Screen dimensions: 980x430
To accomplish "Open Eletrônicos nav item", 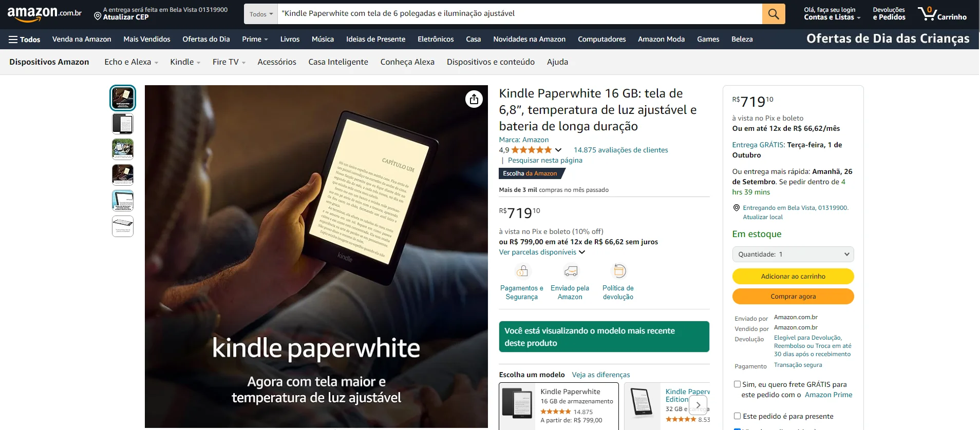I will coord(436,39).
